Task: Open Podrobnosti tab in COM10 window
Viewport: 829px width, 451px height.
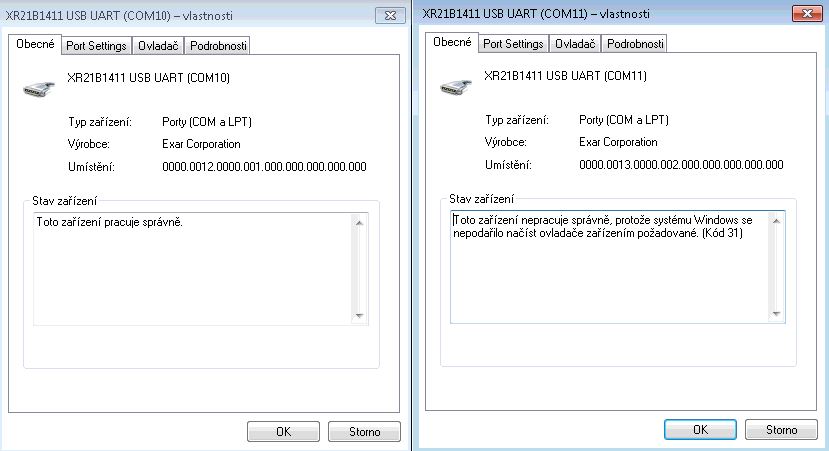Action: coord(218,46)
